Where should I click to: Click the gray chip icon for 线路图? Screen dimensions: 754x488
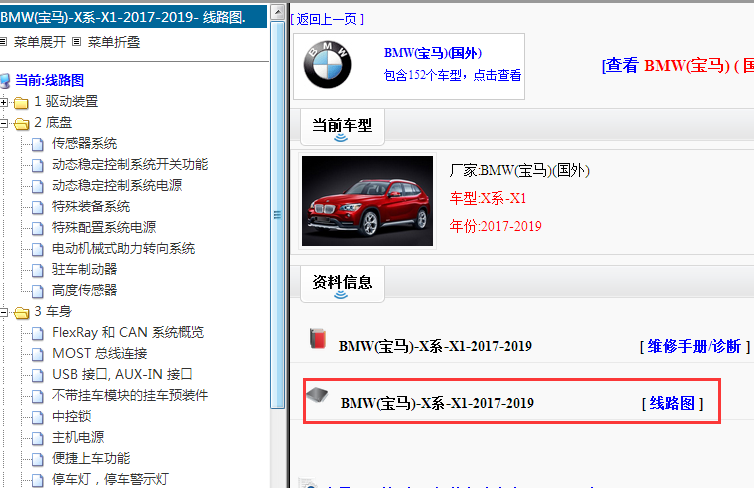click(317, 395)
